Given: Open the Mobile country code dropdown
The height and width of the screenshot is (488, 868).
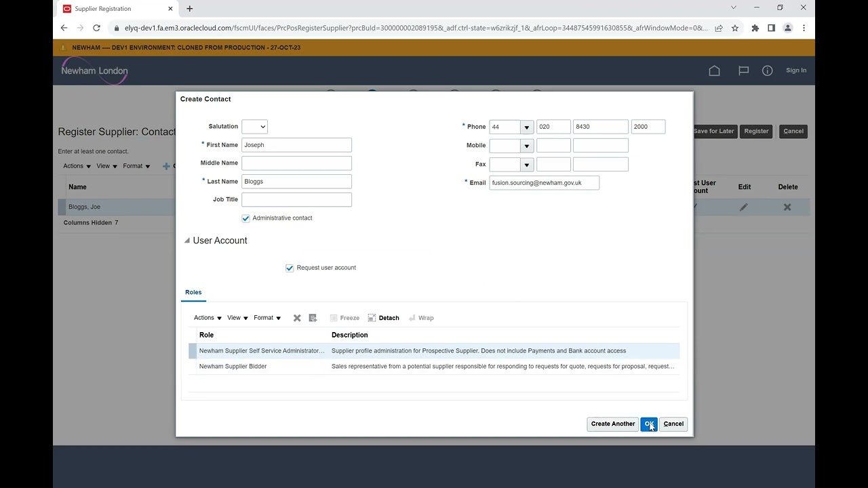Looking at the screenshot, I should (526, 146).
